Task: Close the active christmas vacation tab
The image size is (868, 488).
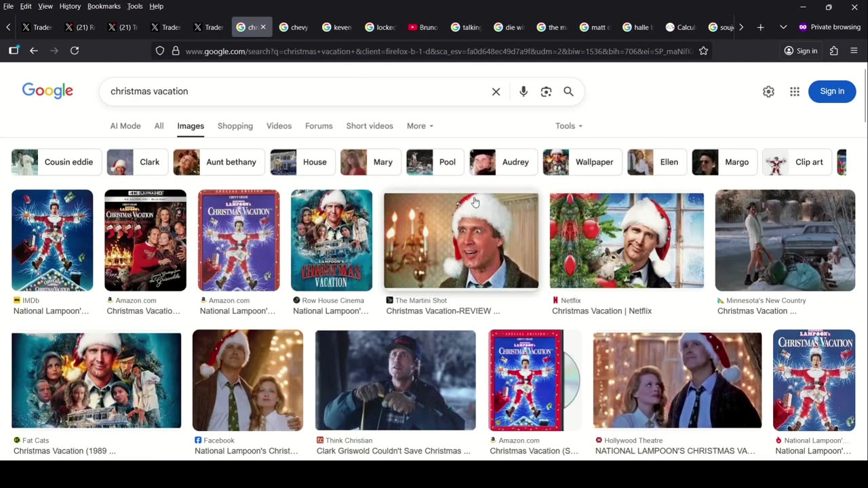Action: click(x=263, y=27)
